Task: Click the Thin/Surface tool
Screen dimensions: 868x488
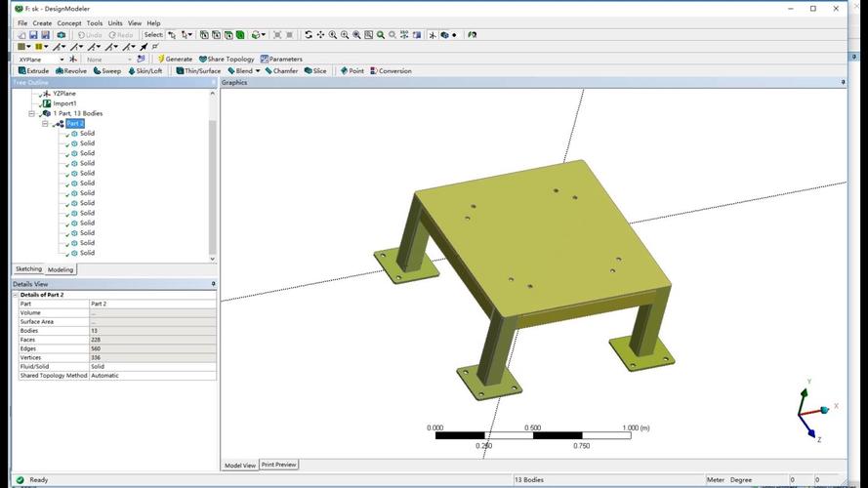Action: (198, 71)
